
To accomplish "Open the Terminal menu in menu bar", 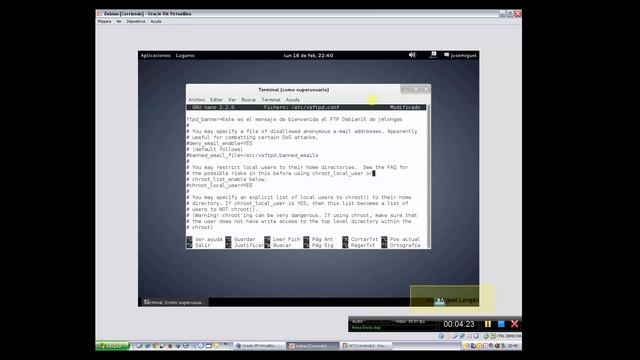I will (x=271, y=100).
